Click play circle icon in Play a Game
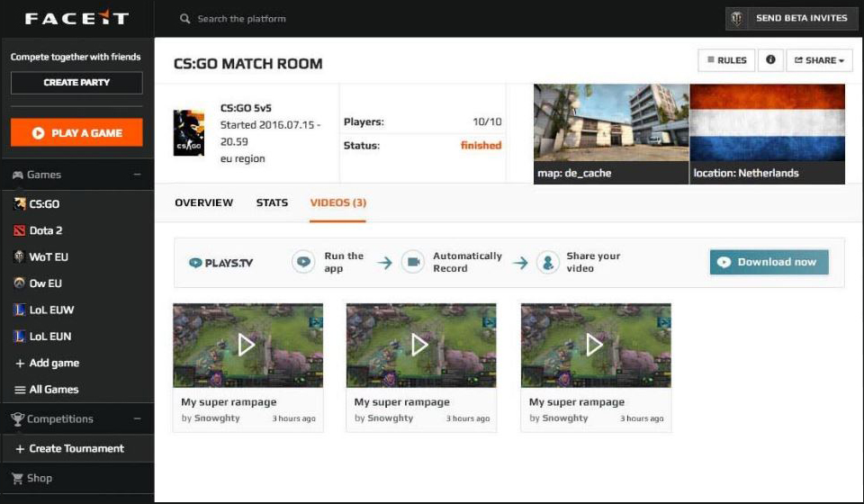The width and height of the screenshot is (864, 504). click(38, 132)
